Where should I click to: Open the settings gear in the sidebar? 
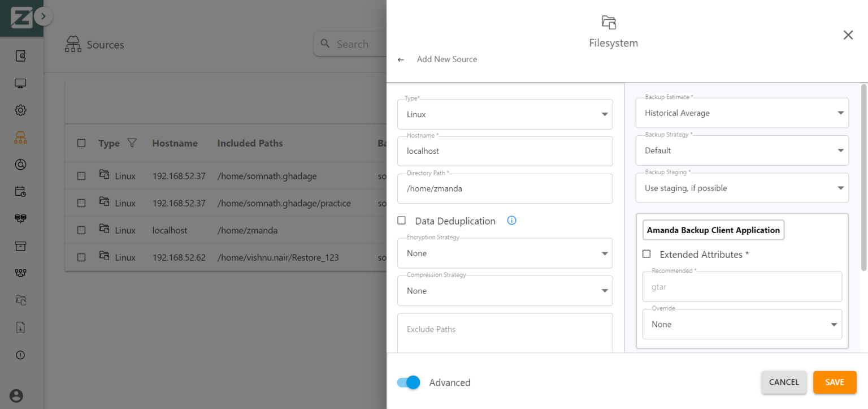pos(20,110)
